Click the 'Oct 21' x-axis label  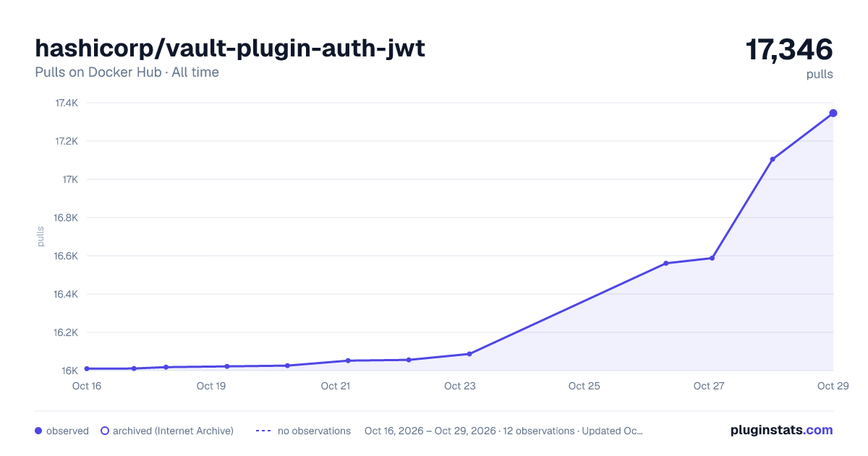click(x=336, y=386)
